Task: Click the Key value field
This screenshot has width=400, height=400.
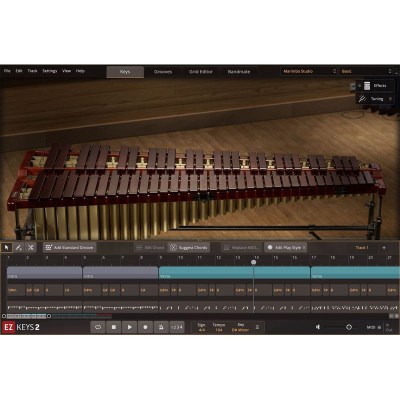Action: pos(240,330)
